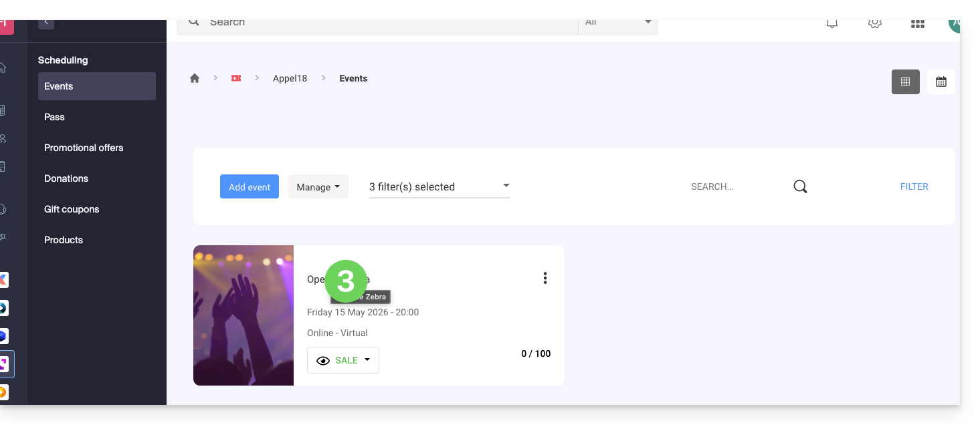980x425 pixels.
Task: Click the FILTER link
Action: click(x=914, y=187)
